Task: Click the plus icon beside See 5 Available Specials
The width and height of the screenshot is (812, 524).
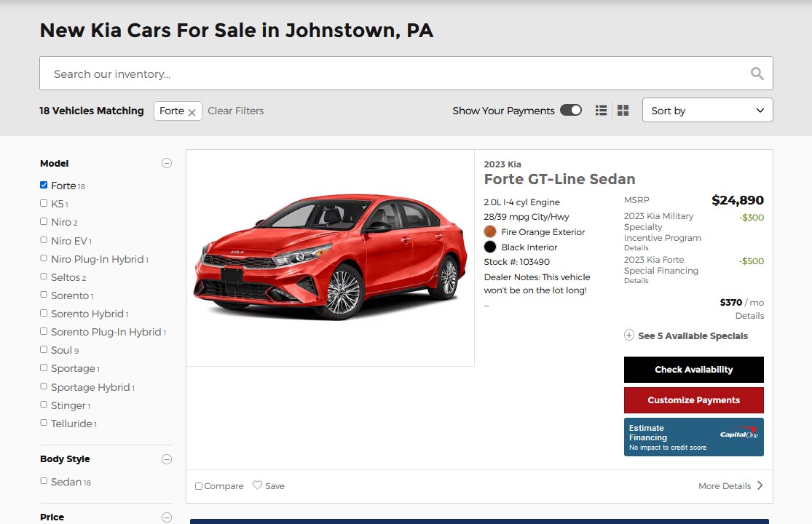Action: pos(628,336)
